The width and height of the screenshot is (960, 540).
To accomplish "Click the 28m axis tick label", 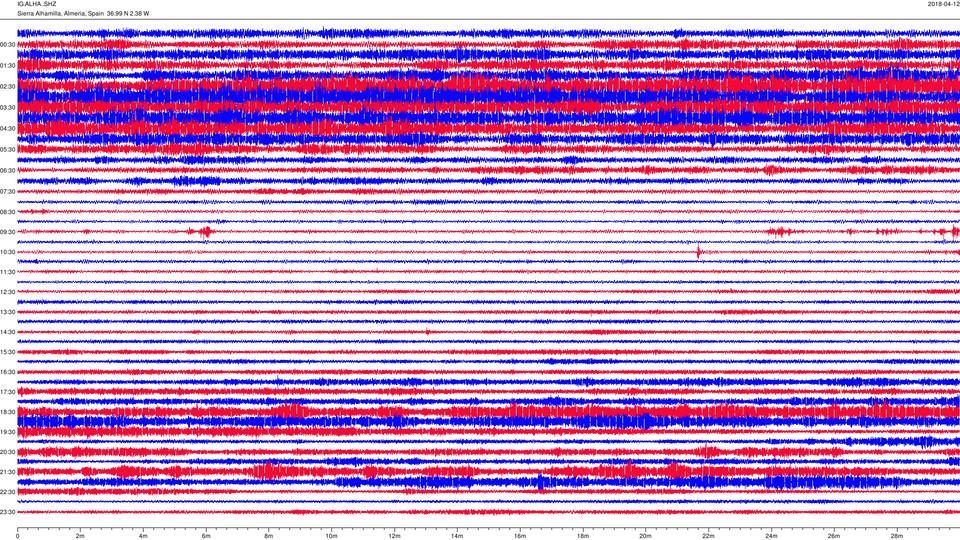I will pos(896,536).
